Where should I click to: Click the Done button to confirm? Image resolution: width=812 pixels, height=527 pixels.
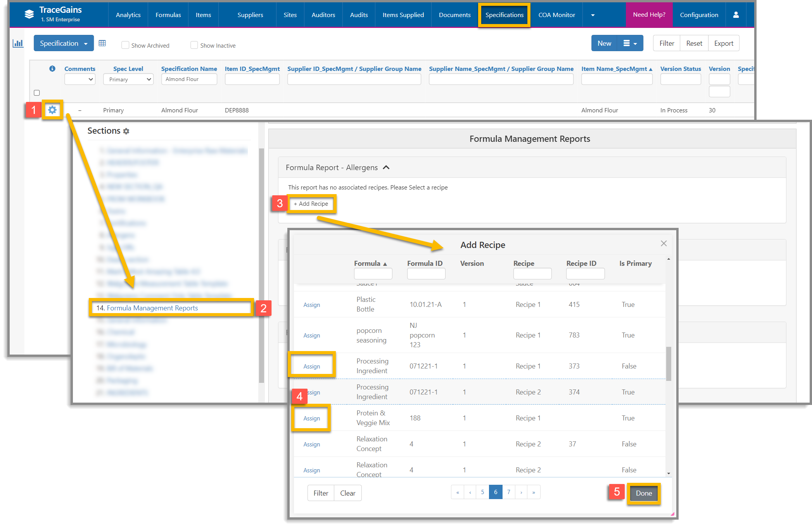(644, 493)
